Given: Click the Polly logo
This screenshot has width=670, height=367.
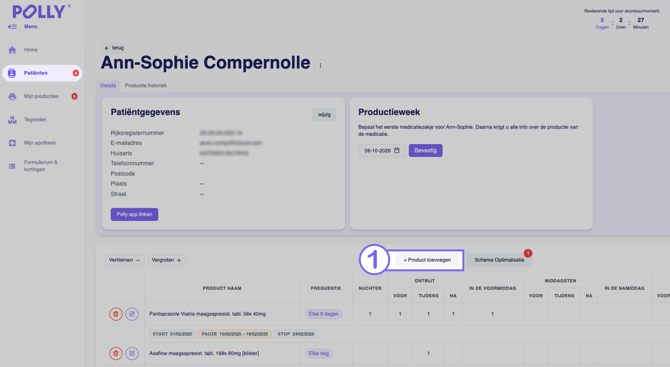Looking at the screenshot, I should coord(40,12).
